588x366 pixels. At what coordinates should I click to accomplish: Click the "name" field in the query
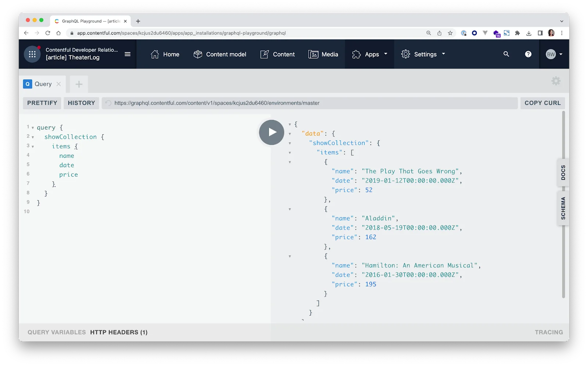click(x=67, y=156)
